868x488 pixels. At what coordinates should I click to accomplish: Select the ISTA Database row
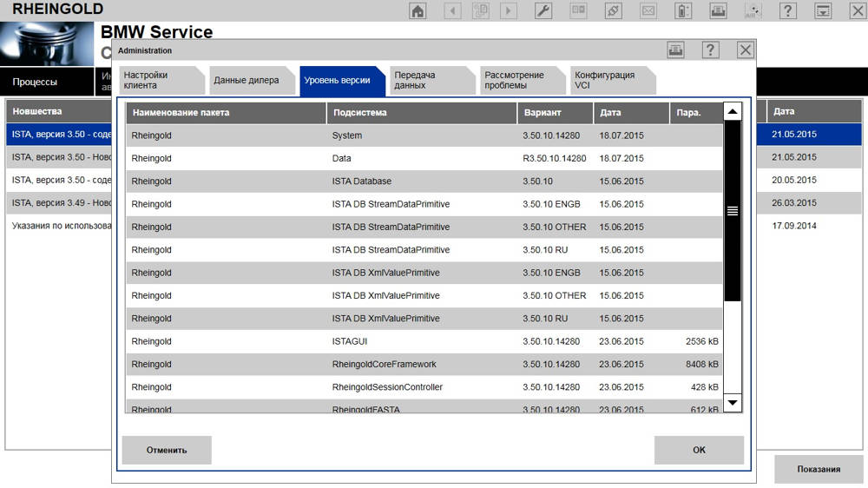coord(424,181)
